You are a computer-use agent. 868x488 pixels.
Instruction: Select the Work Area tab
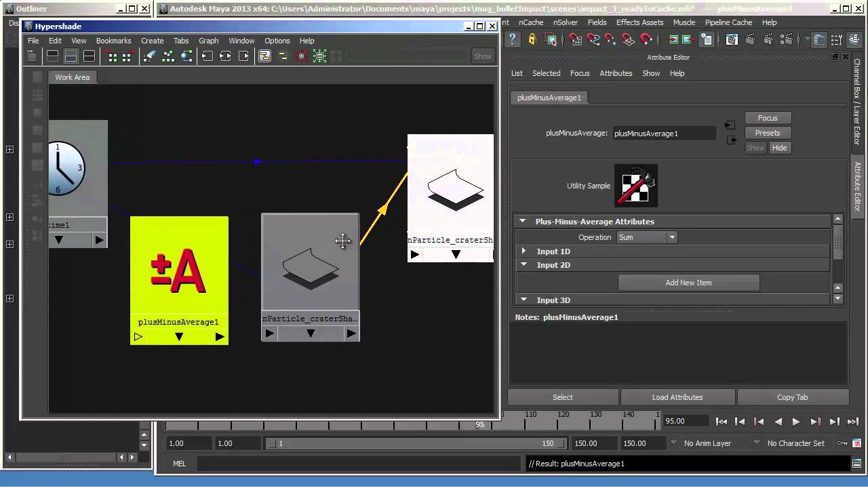(x=72, y=77)
